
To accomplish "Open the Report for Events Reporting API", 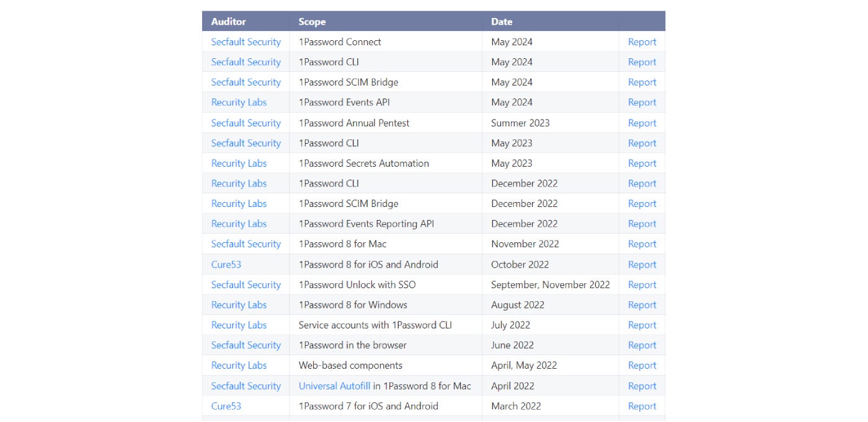I will (x=642, y=224).
